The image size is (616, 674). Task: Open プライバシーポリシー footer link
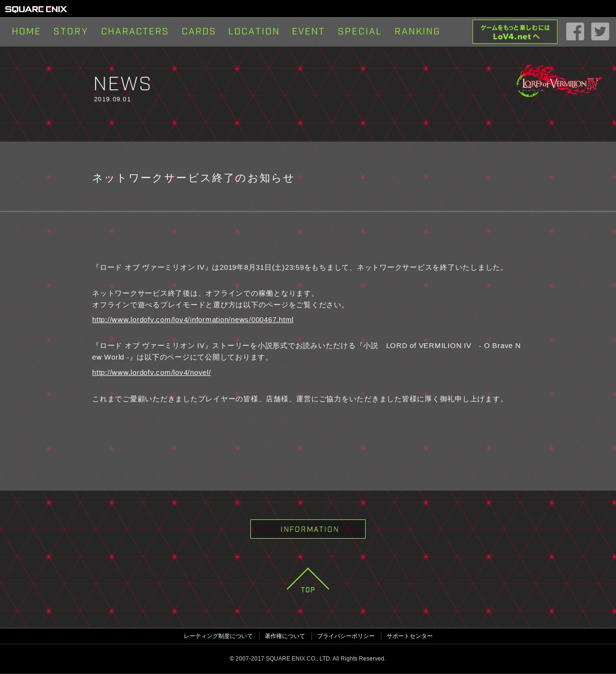(x=345, y=636)
